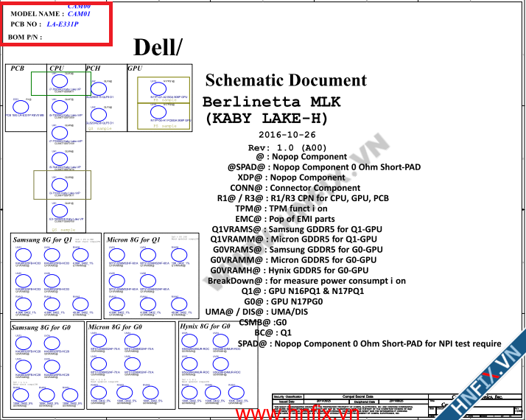
Task: Click the 'PCB' section header
Action: pyautogui.click(x=18, y=69)
